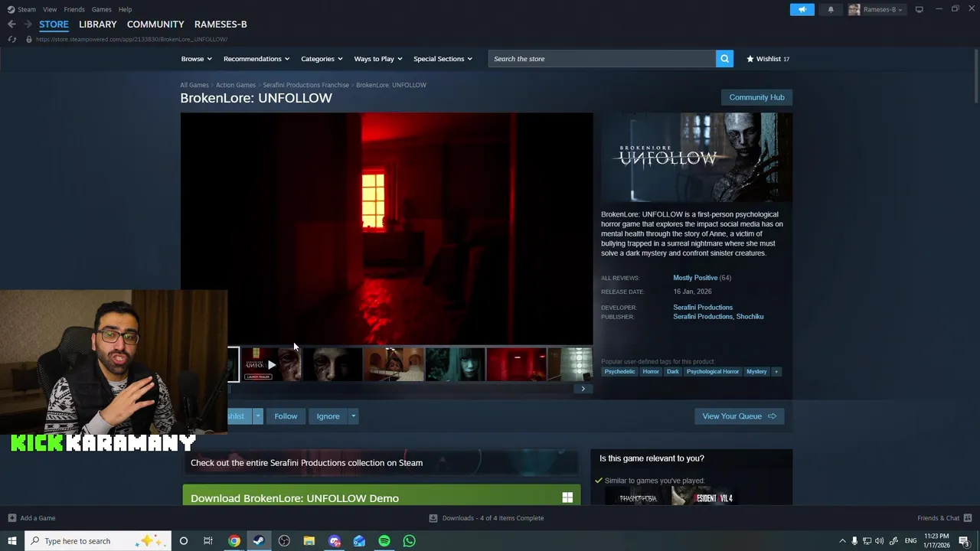Viewport: 980px width, 551px height.
Task: Open Google Chrome from the taskbar
Action: click(x=234, y=541)
